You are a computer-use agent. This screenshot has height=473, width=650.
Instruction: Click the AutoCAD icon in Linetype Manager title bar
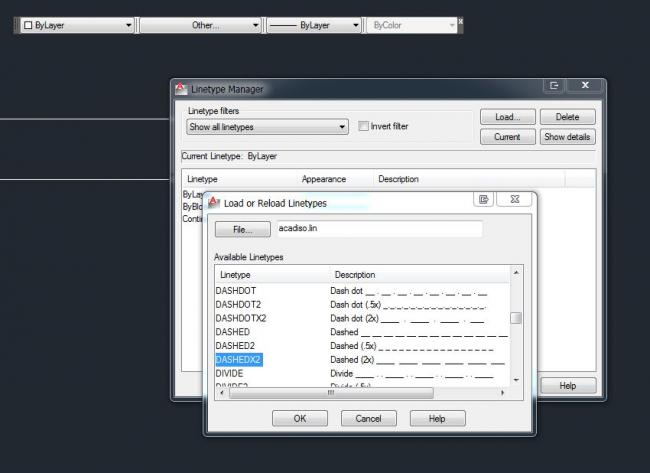pyautogui.click(x=181, y=88)
